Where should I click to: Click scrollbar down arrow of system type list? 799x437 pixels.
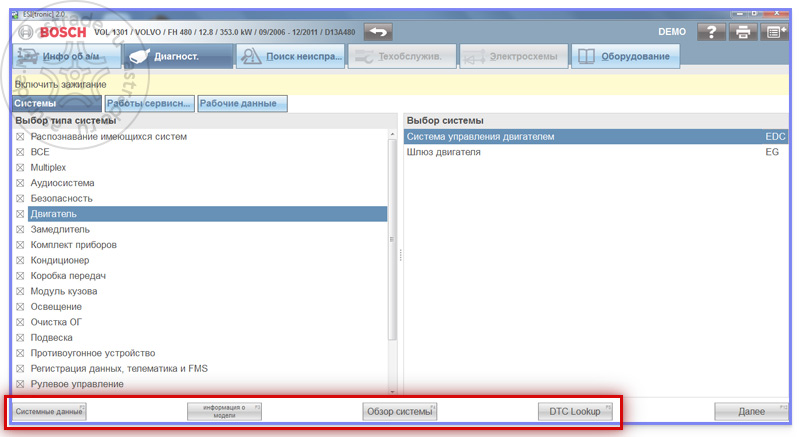click(x=392, y=391)
